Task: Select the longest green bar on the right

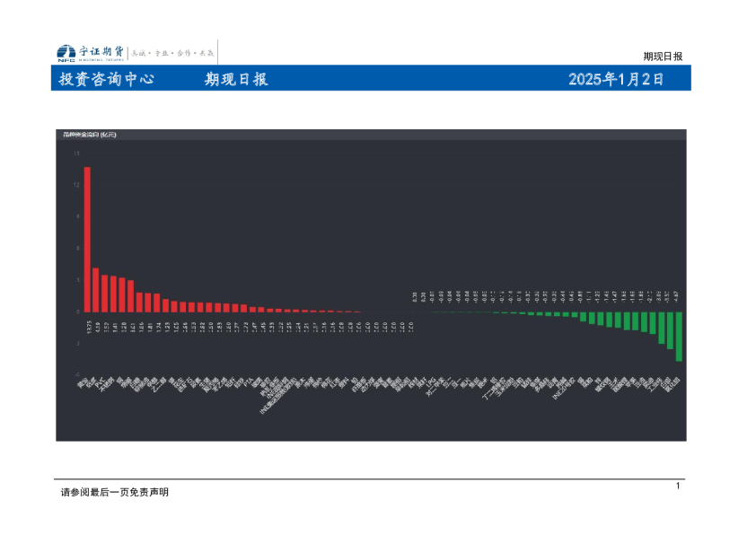Action: 678,337
